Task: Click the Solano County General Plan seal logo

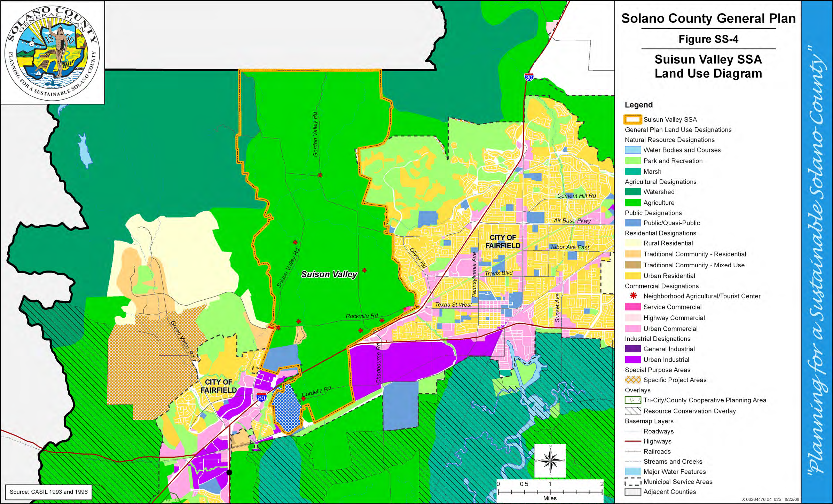Action: coord(52,52)
